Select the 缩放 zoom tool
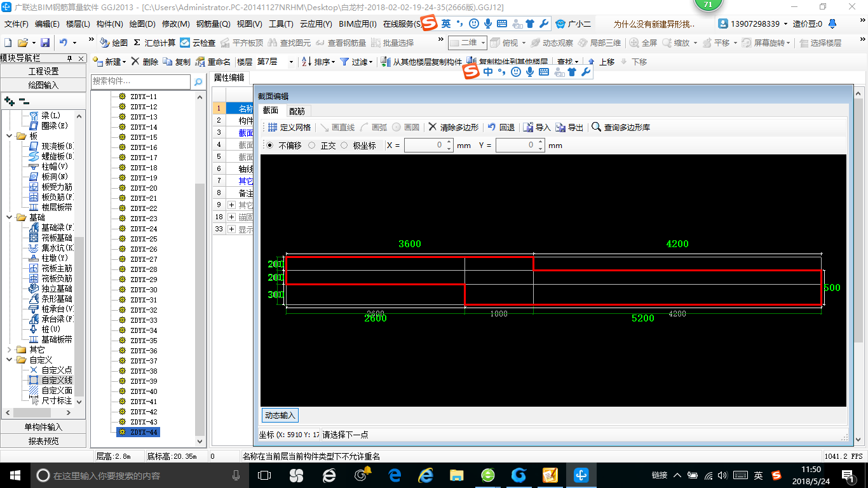This screenshot has width=868, height=488. 676,43
